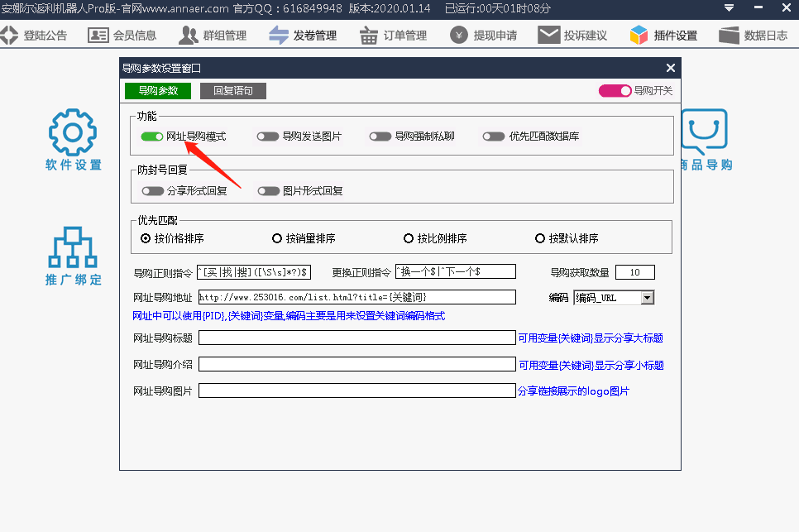
Task: Open the 群组管理 people icon
Action: click(x=189, y=35)
